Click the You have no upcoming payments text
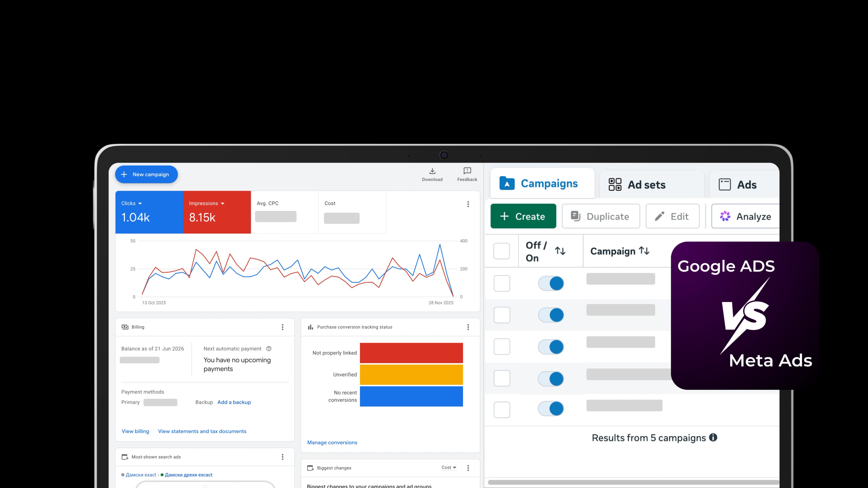 [237, 364]
